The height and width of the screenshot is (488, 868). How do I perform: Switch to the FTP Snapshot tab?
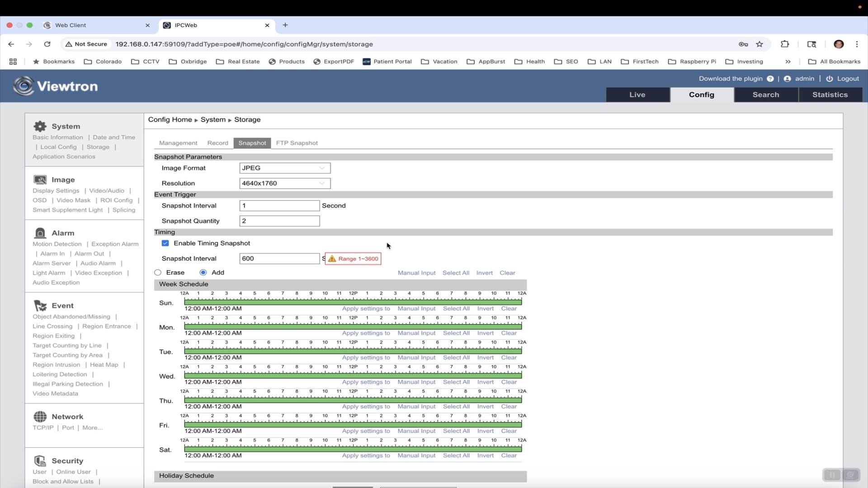297,143
